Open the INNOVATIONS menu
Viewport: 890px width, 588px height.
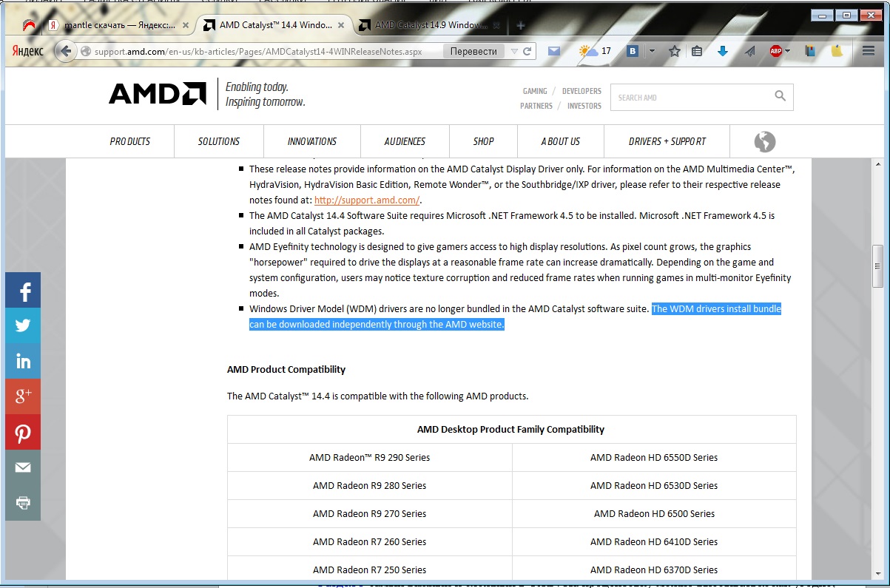[x=312, y=141]
